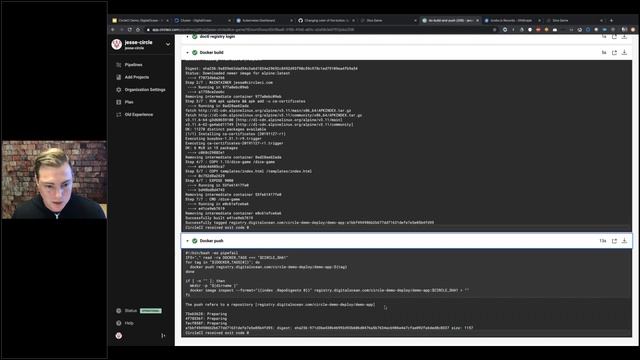Collapse the Docker push step
This screenshot has width=640, height=360.
tap(187, 241)
